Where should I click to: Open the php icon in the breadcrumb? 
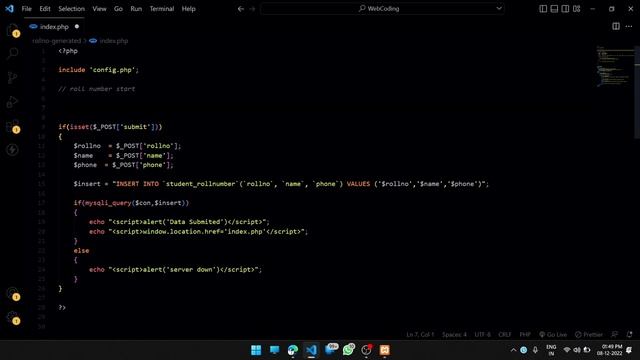coord(93,41)
